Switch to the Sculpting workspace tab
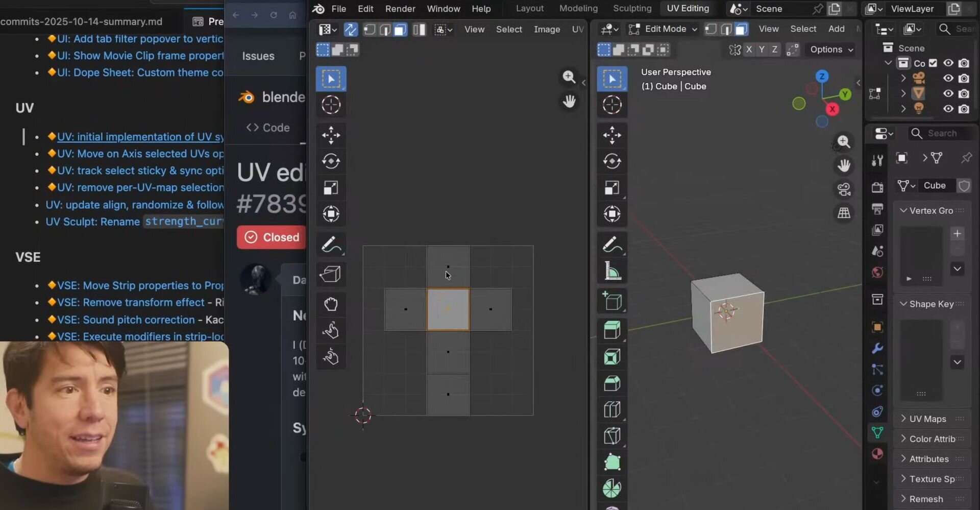Viewport: 980px width, 510px height. tap(632, 8)
